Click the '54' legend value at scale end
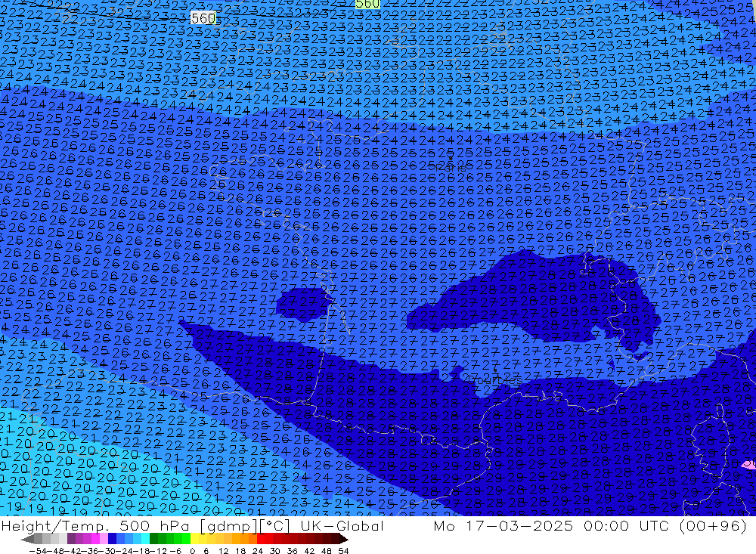This screenshot has width=756, height=554. [x=343, y=551]
